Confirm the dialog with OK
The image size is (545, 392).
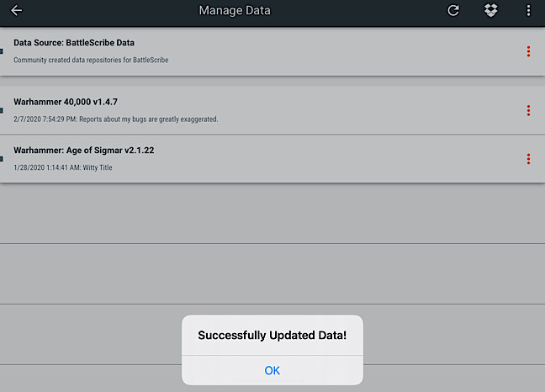tap(272, 370)
